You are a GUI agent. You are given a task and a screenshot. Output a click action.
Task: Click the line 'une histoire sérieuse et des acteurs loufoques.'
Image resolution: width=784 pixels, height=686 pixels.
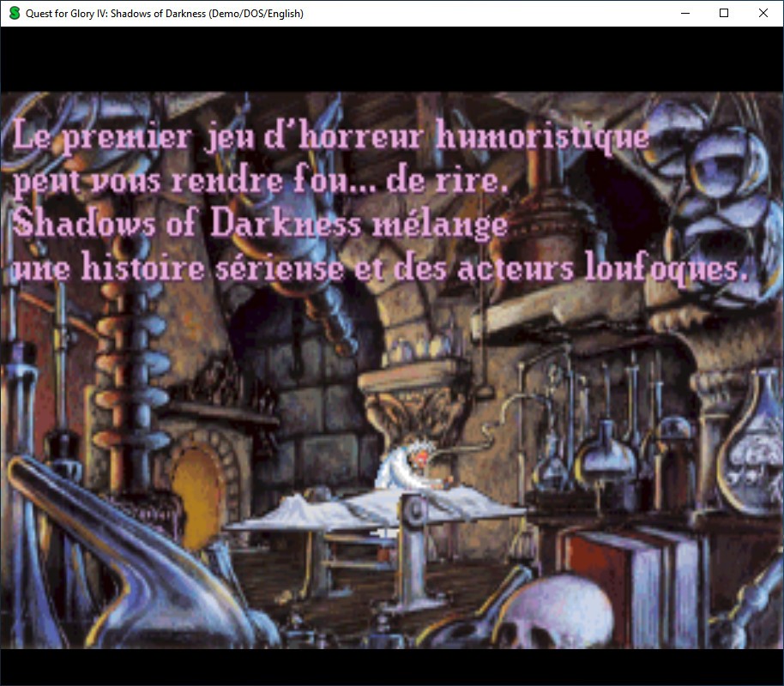click(380, 268)
